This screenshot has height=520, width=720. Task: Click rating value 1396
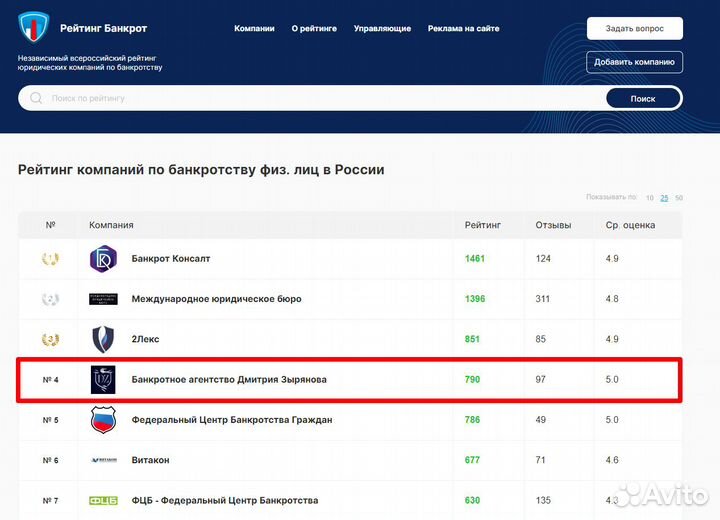[x=475, y=299]
